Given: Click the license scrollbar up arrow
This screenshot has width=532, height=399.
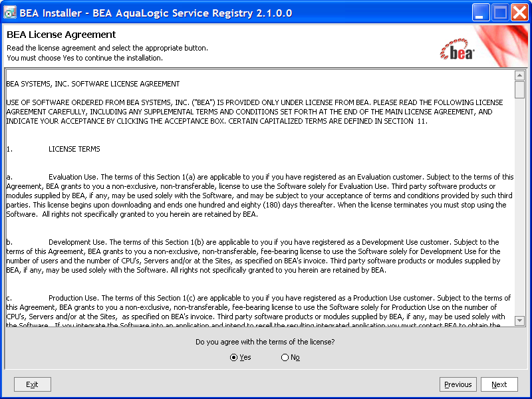Looking at the screenshot, I should [x=519, y=75].
